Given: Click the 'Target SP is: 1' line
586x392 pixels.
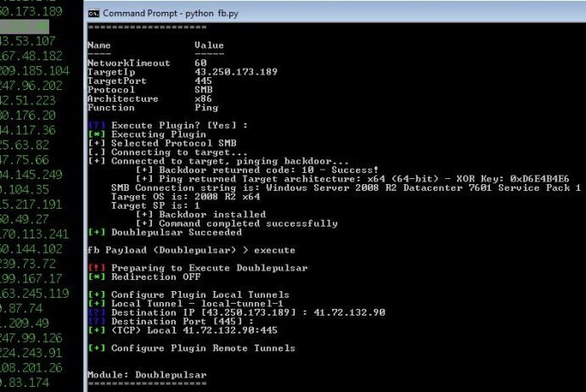Looking at the screenshot, I should pos(155,205).
